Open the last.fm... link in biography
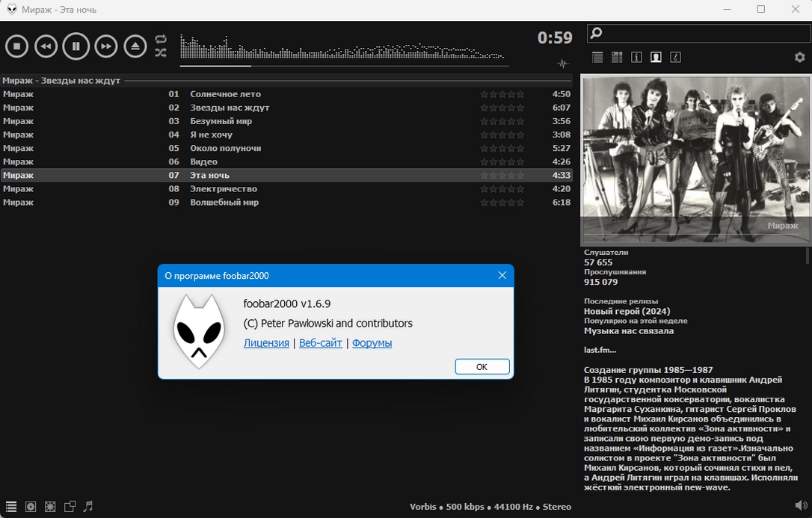The image size is (812, 518). (x=600, y=351)
